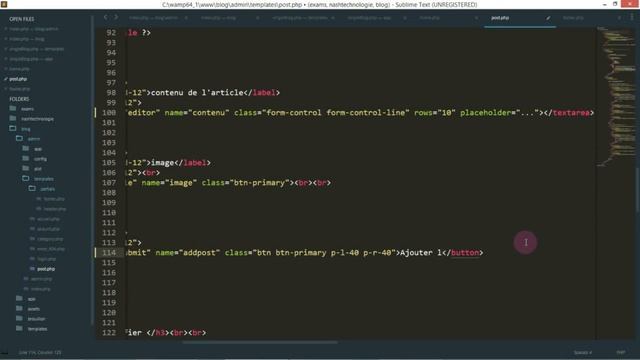Screen dimensions: 640x360
Task: Close 'singleBlog.php — templates' in Open Files list
Action: pyautogui.click(x=6, y=49)
